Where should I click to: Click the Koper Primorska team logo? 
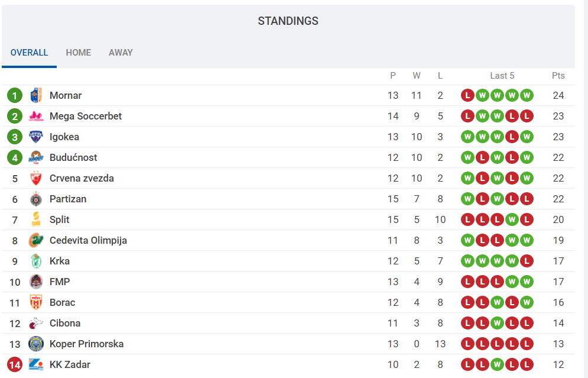click(x=36, y=344)
